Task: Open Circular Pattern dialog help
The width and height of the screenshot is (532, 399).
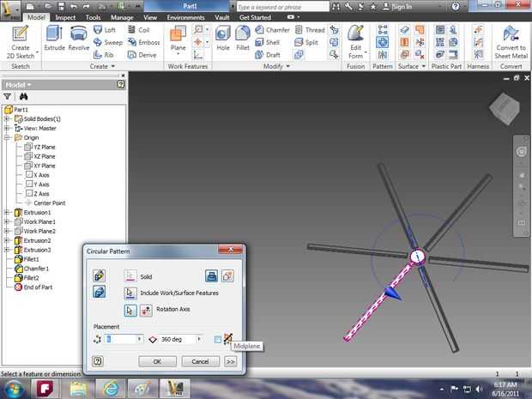Action: [x=97, y=361]
